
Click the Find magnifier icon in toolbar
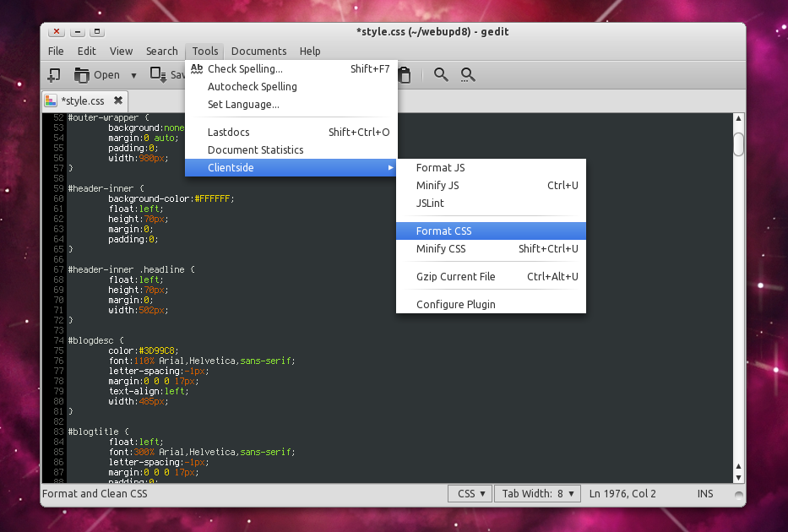tap(441, 75)
